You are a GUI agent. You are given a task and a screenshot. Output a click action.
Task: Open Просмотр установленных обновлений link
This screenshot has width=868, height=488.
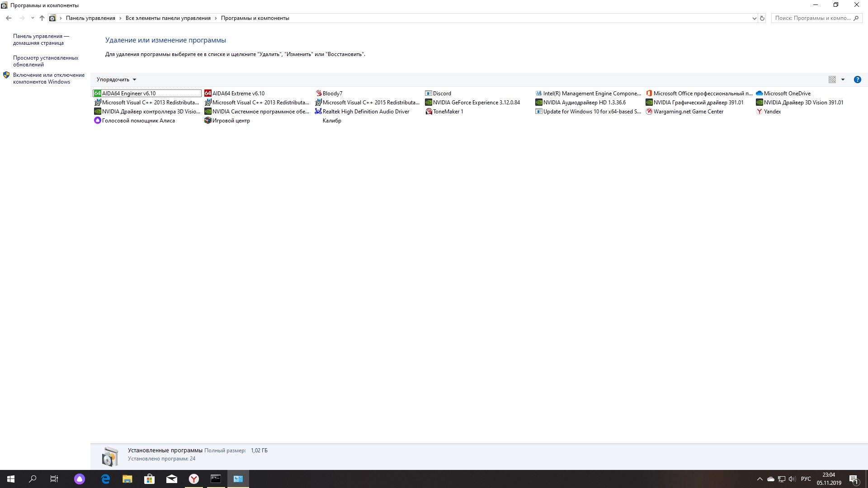46,61
